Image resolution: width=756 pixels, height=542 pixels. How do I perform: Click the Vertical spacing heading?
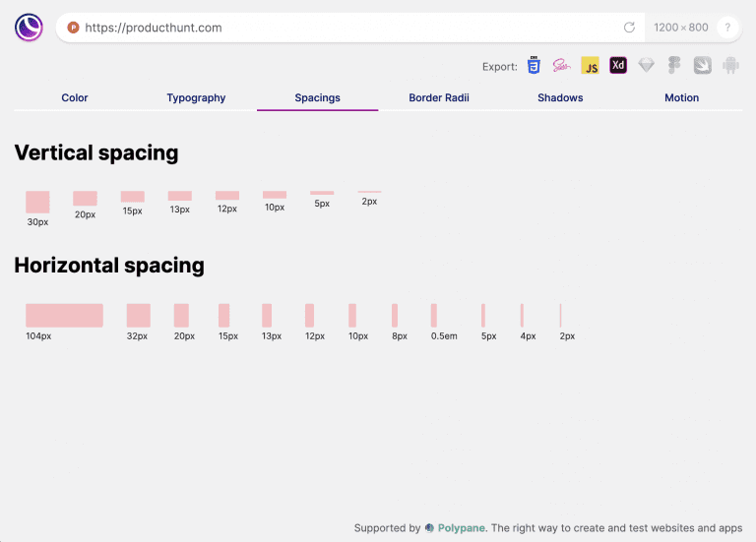click(96, 152)
